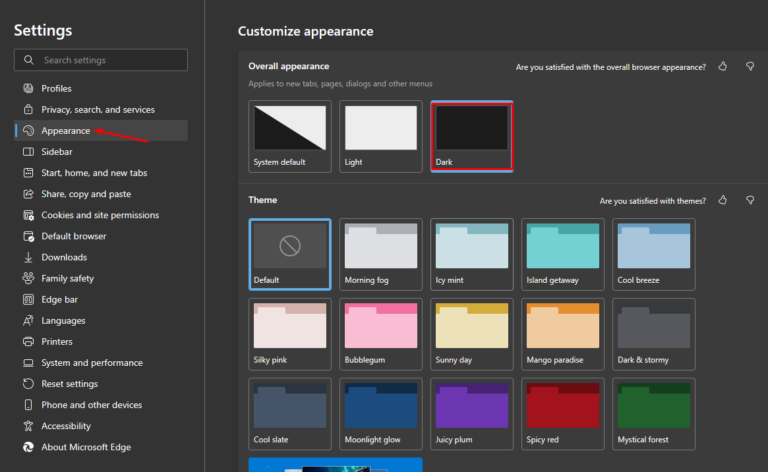Open Downloads settings
Screen dimensions: 768x472
(101, 257)
